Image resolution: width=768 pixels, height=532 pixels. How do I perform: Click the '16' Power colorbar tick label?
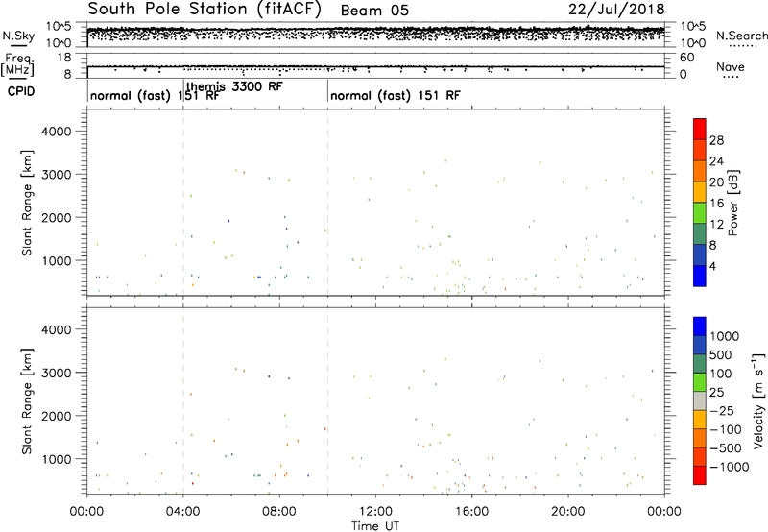point(716,204)
